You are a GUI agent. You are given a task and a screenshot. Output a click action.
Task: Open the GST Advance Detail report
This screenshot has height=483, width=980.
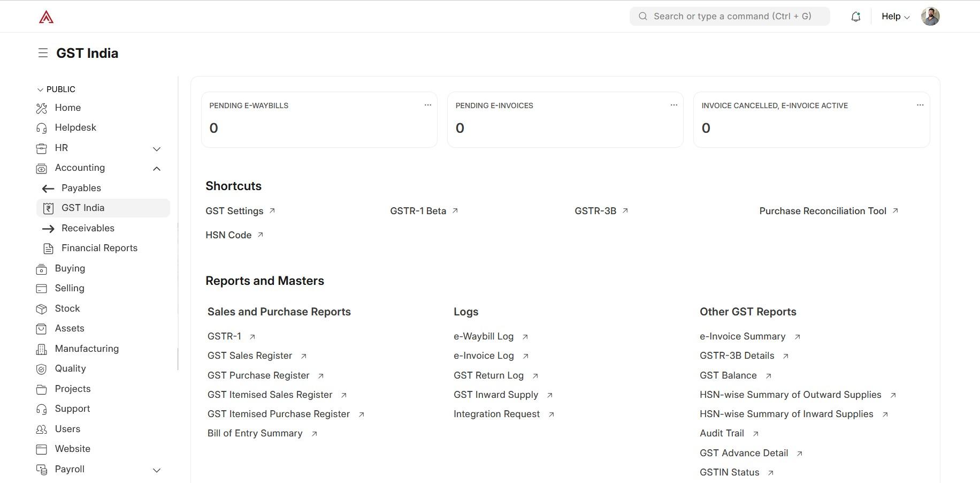pos(751,453)
